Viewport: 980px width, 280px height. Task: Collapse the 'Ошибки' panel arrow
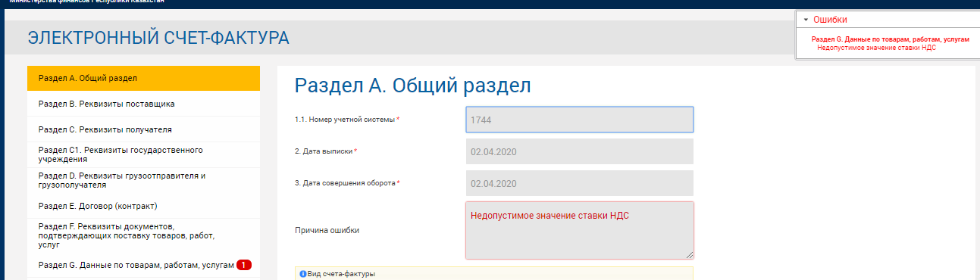pyautogui.click(x=806, y=20)
